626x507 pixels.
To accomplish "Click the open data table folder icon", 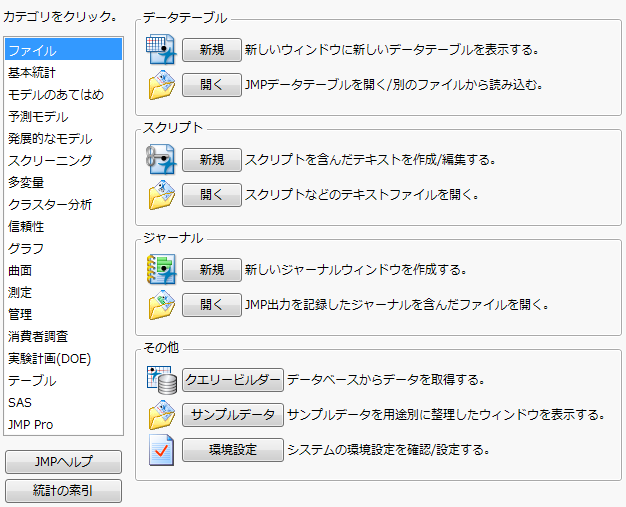I will (x=161, y=85).
